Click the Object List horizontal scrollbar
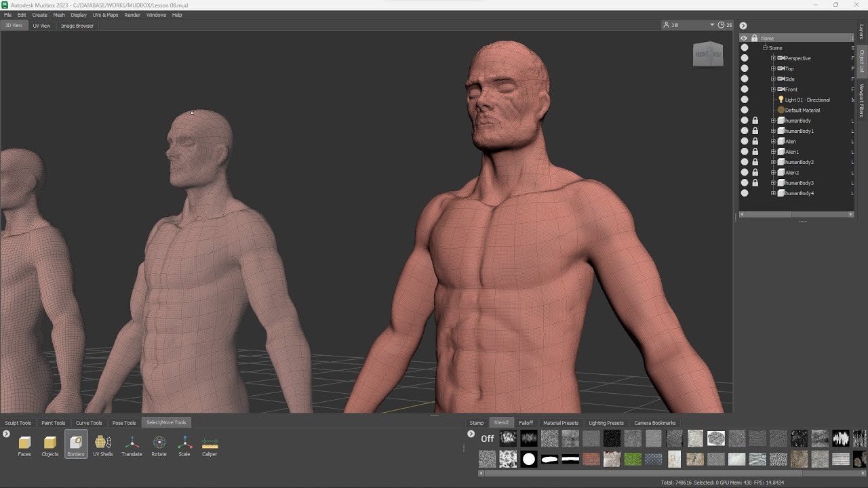The width and height of the screenshot is (868, 488). tap(796, 214)
